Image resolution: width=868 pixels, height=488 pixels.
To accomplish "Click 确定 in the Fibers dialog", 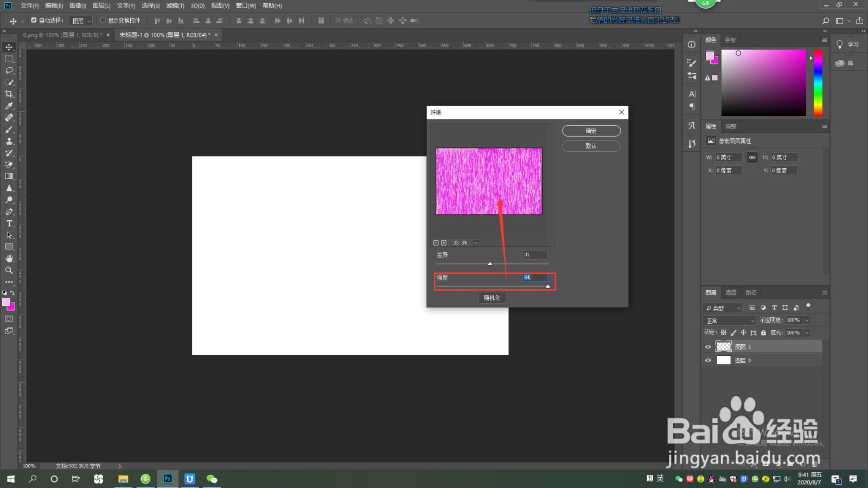I will [x=591, y=131].
